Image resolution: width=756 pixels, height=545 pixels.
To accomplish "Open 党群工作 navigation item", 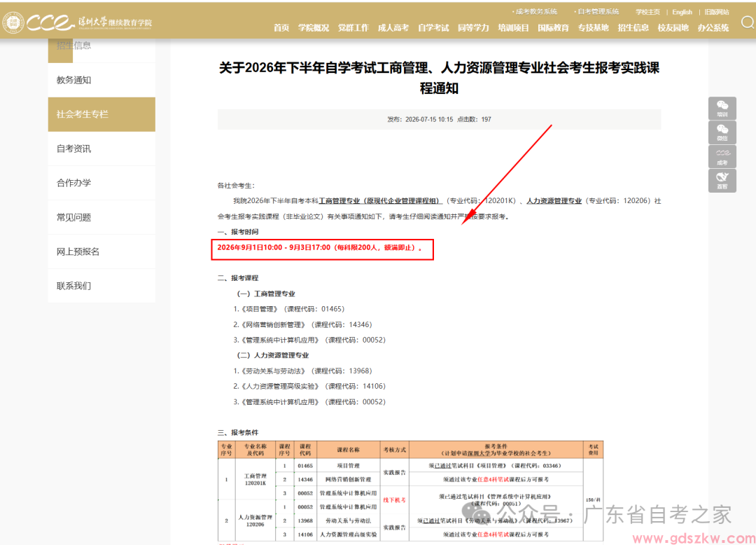I will coord(353,28).
